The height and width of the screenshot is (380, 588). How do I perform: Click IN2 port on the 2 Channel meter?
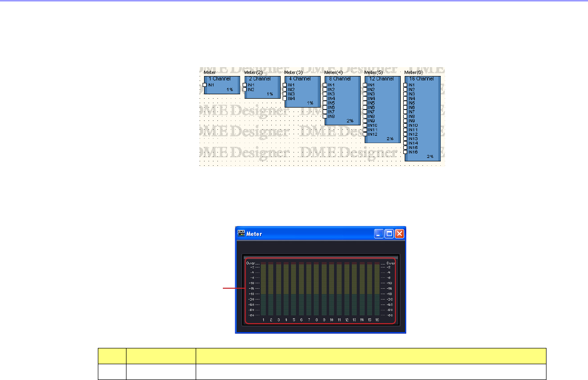[245, 89]
